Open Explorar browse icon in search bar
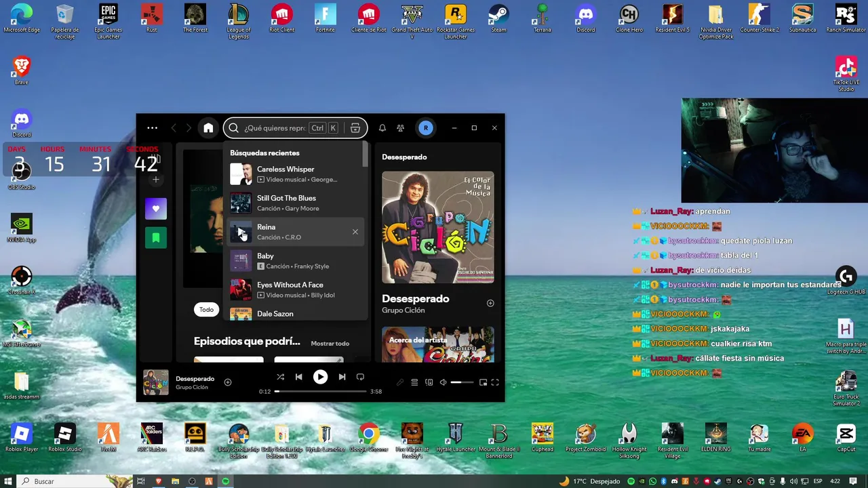The width and height of the screenshot is (868, 488). pos(355,128)
